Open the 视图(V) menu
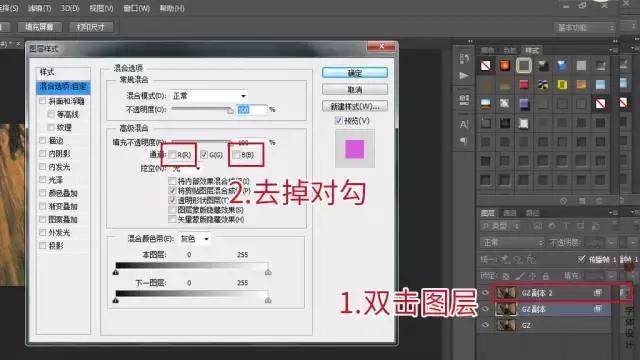 tap(101, 8)
